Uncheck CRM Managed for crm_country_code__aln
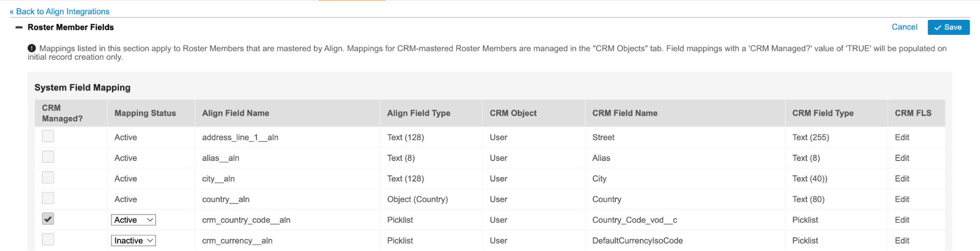The image size is (980, 251). pos(48,219)
